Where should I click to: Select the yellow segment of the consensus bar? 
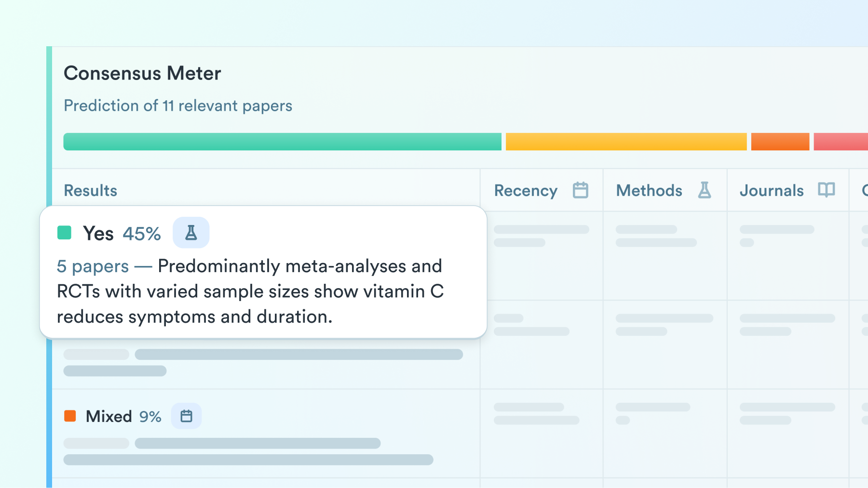(626, 142)
